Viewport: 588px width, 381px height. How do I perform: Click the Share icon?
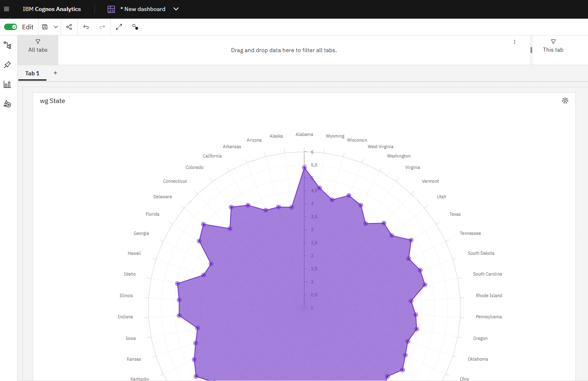pyautogui.click(x=69, y=27)
